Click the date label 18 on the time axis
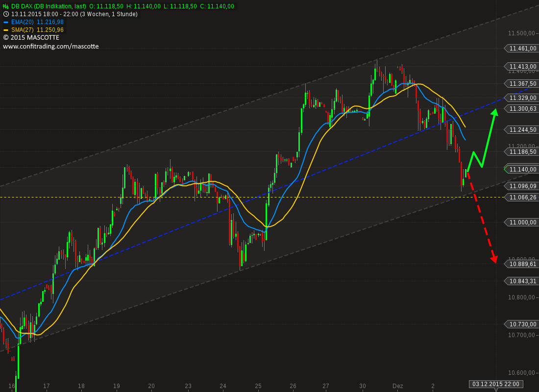Screen dimensions: 539x392 [x=81, y=386]
